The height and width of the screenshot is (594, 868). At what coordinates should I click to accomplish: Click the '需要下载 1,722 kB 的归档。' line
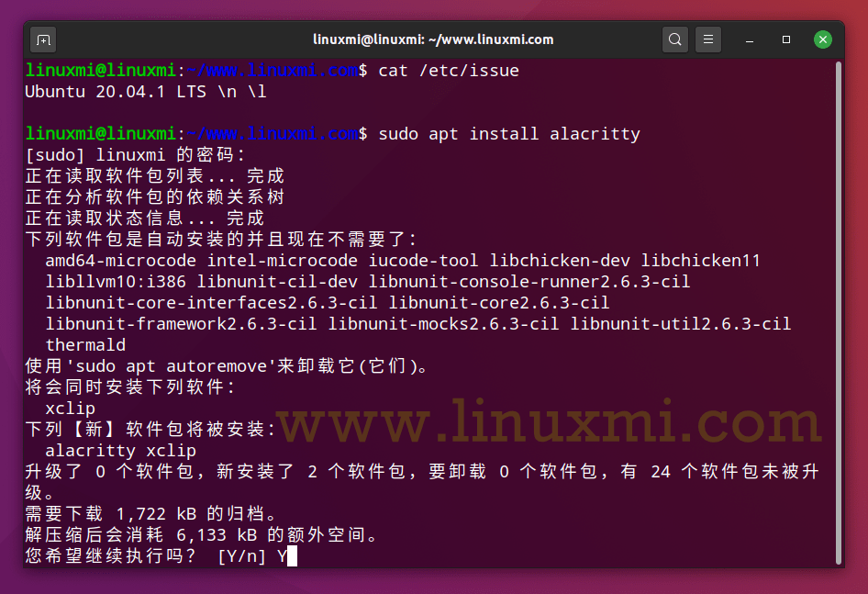(x=150, y=513)
